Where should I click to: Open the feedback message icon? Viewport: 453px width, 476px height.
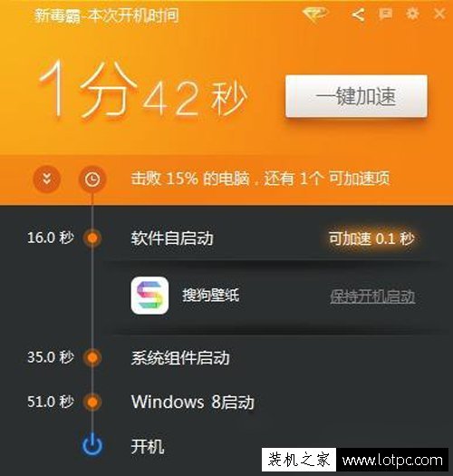[x=385, y=14]
